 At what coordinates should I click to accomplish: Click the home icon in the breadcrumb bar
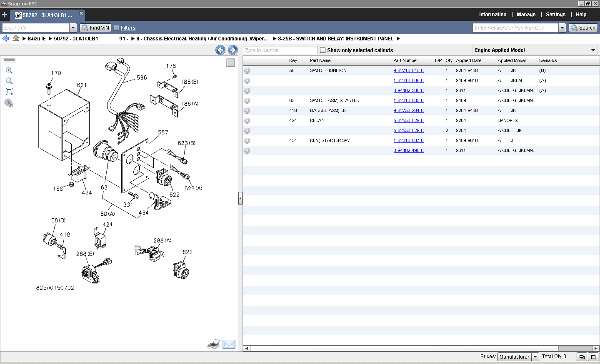(x=15, y=38)
